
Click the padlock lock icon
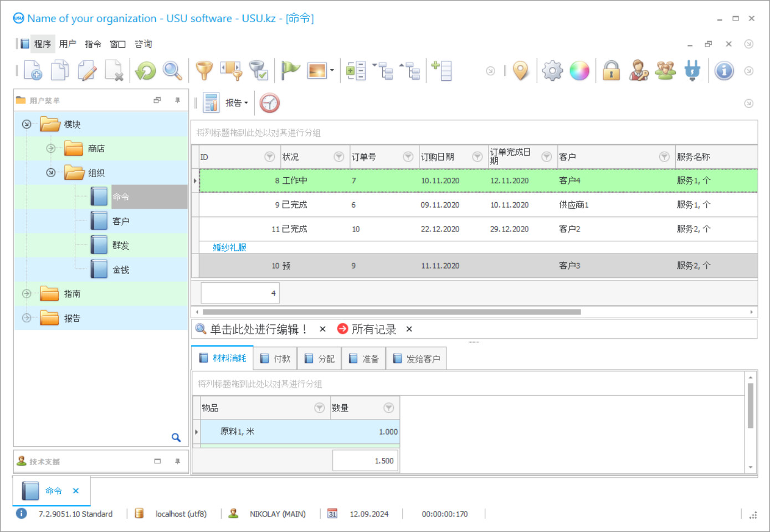(612, 71)
